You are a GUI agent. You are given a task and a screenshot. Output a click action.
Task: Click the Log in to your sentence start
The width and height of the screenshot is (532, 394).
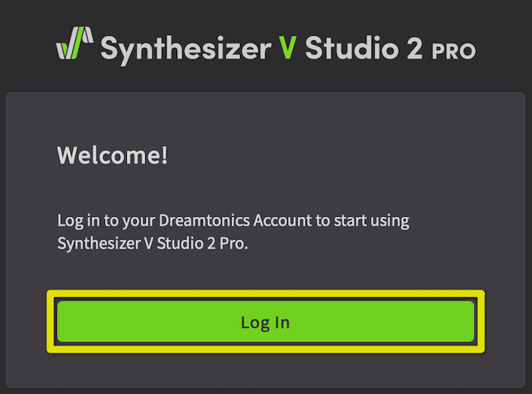click(106, 221)
